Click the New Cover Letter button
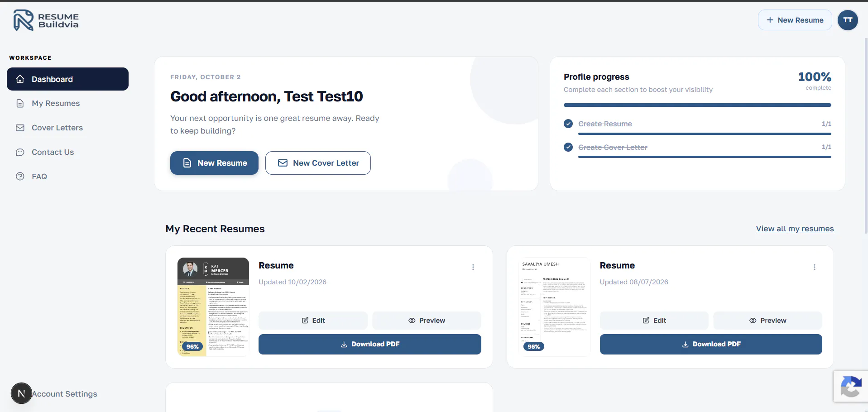Viewport: 868px width, 412px height. tap(318, 163)
